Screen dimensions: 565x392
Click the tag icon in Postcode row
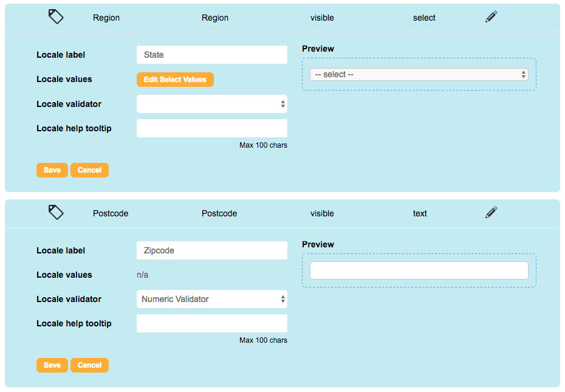(56, 212)
